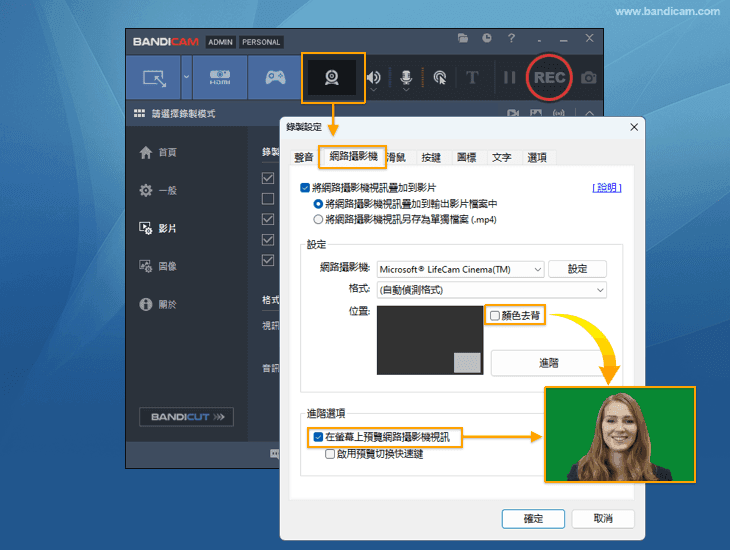730x550 pixels.
Task: Click the BANDICAM logo
Action: (166, 42)
